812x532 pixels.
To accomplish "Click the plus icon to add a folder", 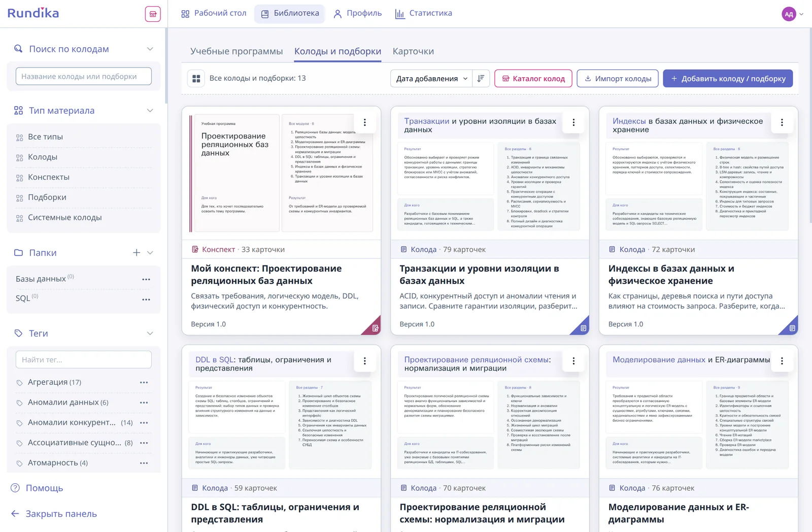I will [x=137, y=253].
